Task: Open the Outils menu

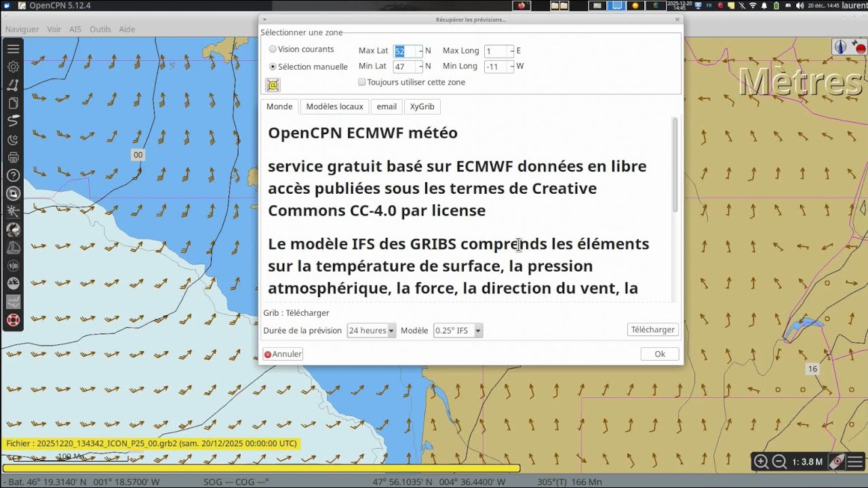Action: click(100, 29)
